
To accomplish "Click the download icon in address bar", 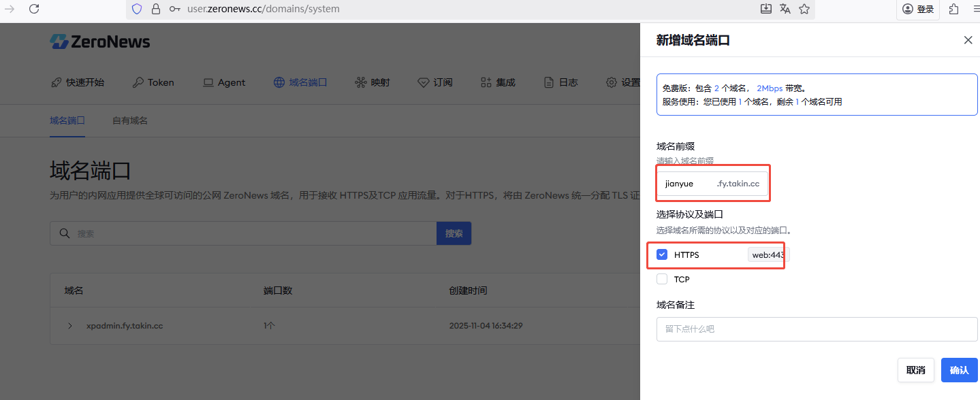I will (x=766, y=9).
